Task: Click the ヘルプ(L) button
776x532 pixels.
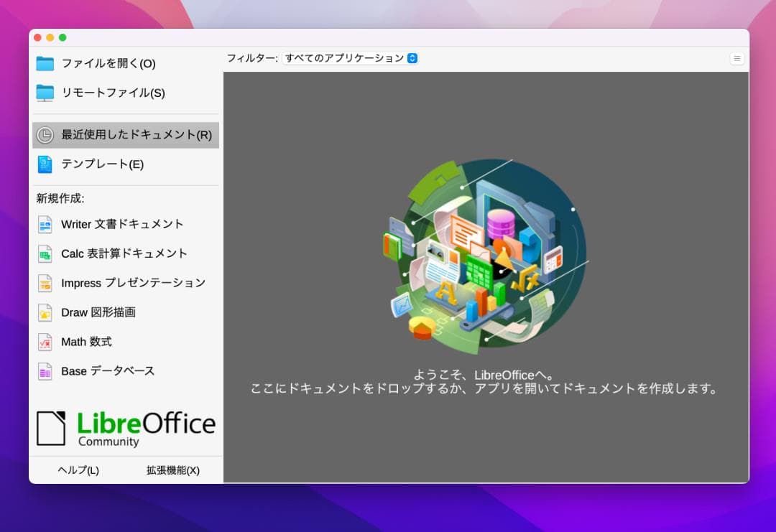Action: pyautogui.click(x=78, y=470)
